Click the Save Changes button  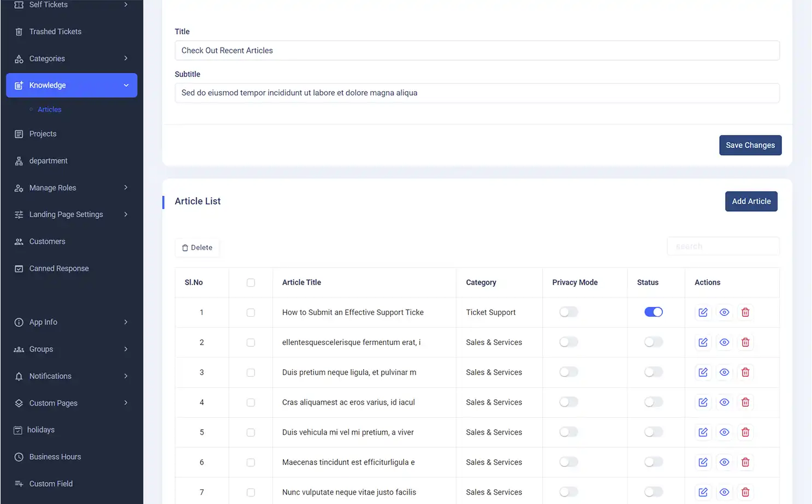(x=750, y=145)
